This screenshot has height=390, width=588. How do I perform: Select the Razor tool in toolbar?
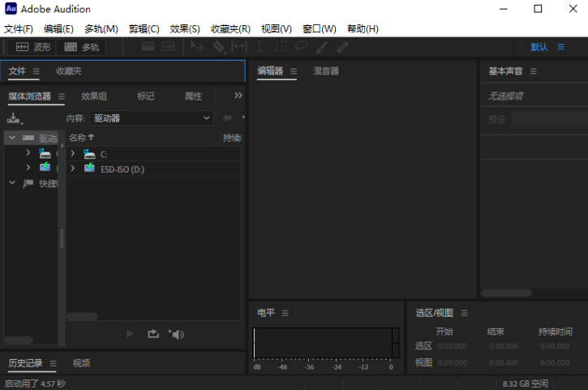click(219, 48)
